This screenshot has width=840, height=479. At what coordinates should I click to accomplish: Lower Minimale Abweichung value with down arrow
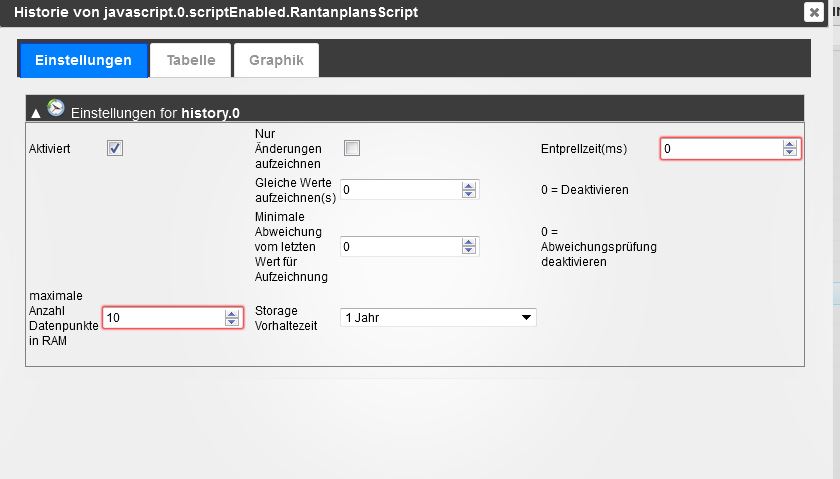469,250
